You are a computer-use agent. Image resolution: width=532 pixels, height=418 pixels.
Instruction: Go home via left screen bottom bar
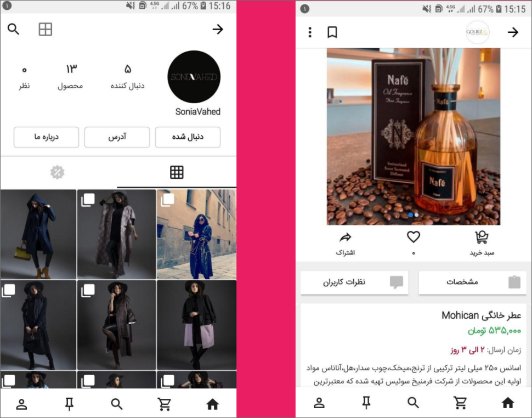point(213,404)
